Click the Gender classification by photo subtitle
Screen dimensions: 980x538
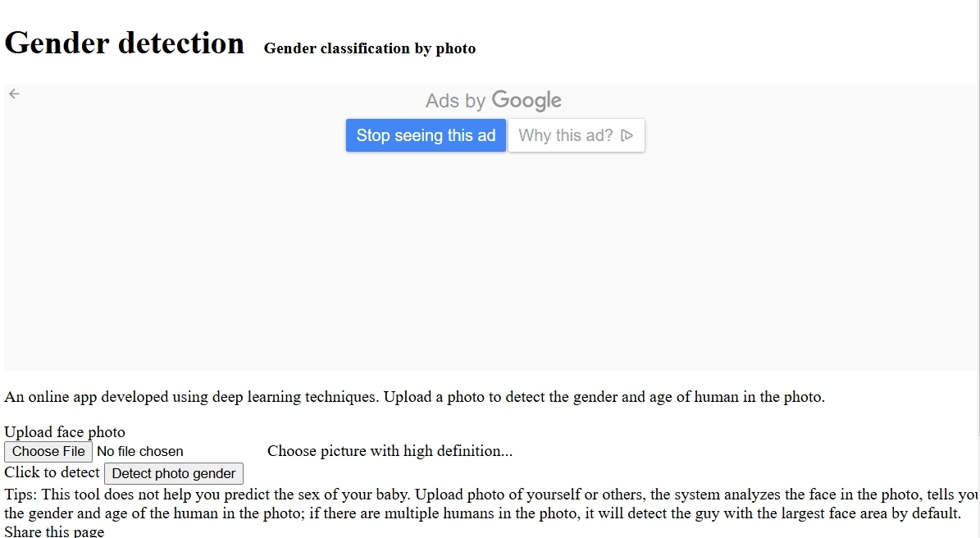tap(370, 48)
